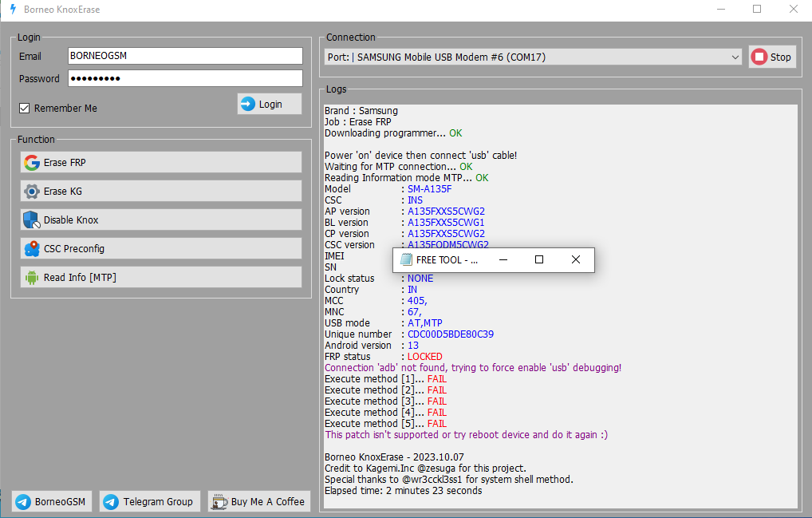Viewport: 812px width, 518px height.
Task: Click 'Downloading programmer... OK' log line
Action: click(393, 133)
